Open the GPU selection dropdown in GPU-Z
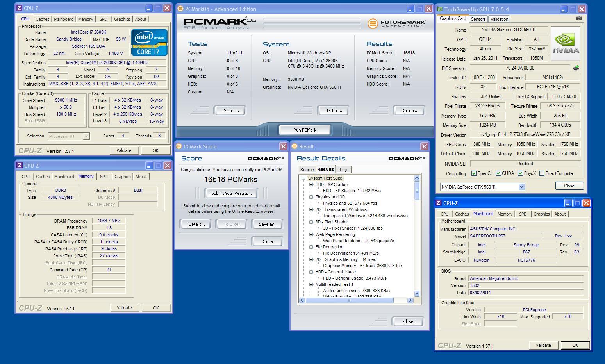 521,187
